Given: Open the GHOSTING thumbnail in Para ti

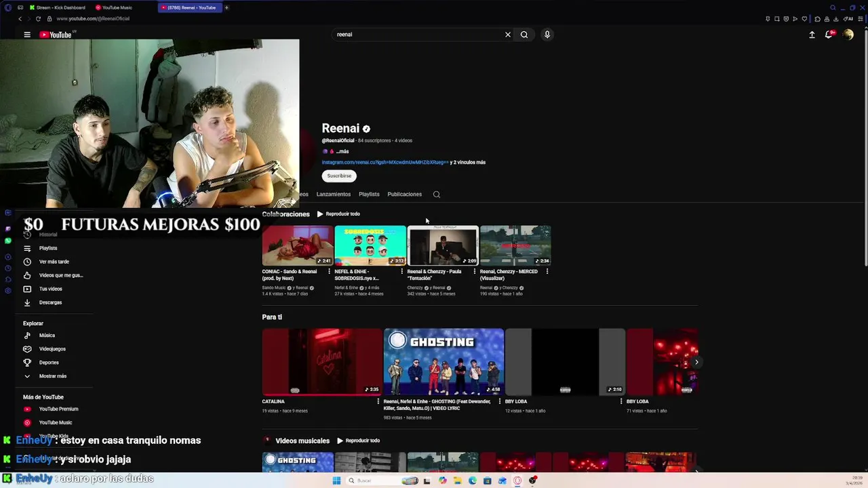Looking at the screenshot, I should (x=443, y=362).
